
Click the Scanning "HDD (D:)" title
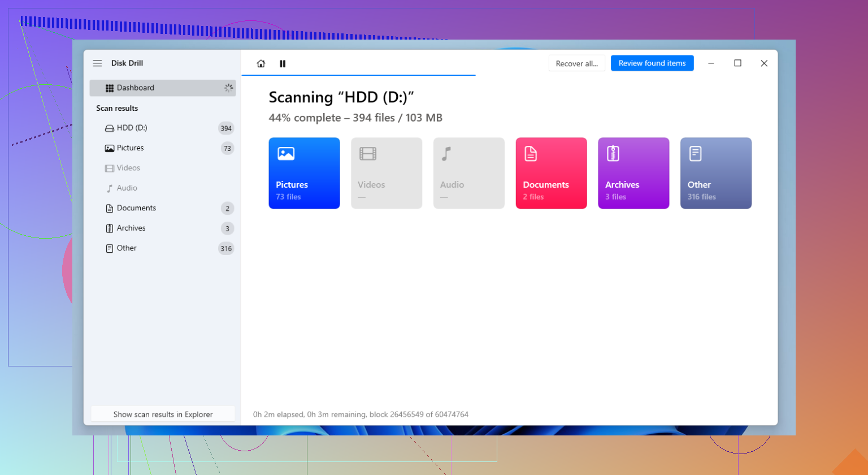click(341, 97)
